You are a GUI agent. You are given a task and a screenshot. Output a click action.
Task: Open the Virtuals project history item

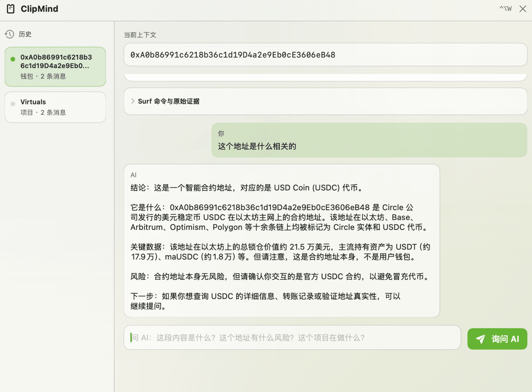pos(55,107)
